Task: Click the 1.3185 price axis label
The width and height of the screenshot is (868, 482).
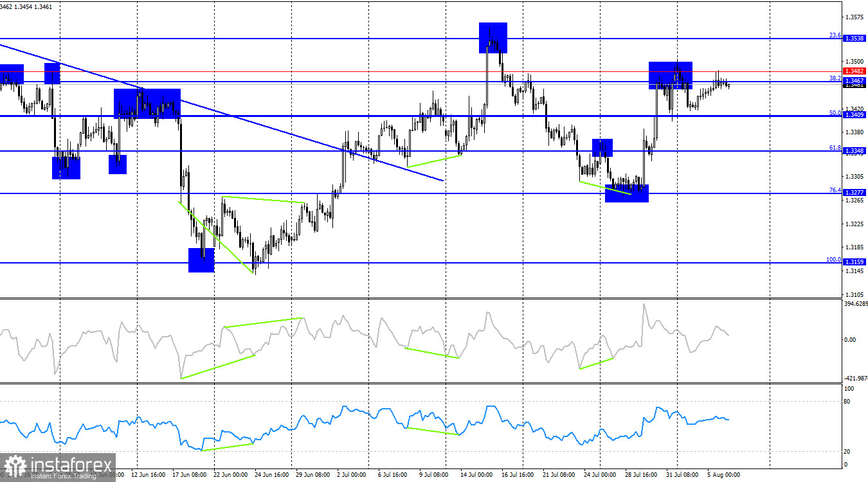Action: 855,247
